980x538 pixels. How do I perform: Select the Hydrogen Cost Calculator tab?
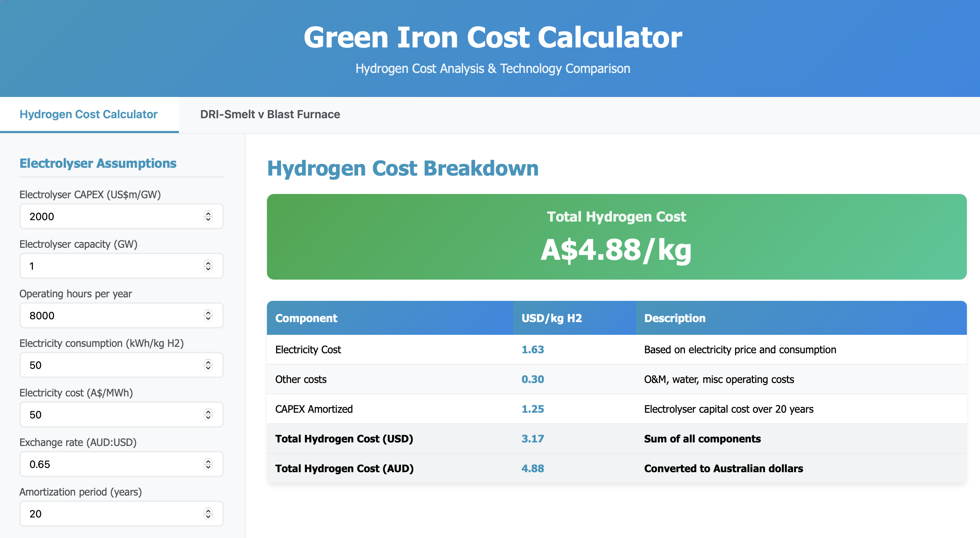pos(88,114)
